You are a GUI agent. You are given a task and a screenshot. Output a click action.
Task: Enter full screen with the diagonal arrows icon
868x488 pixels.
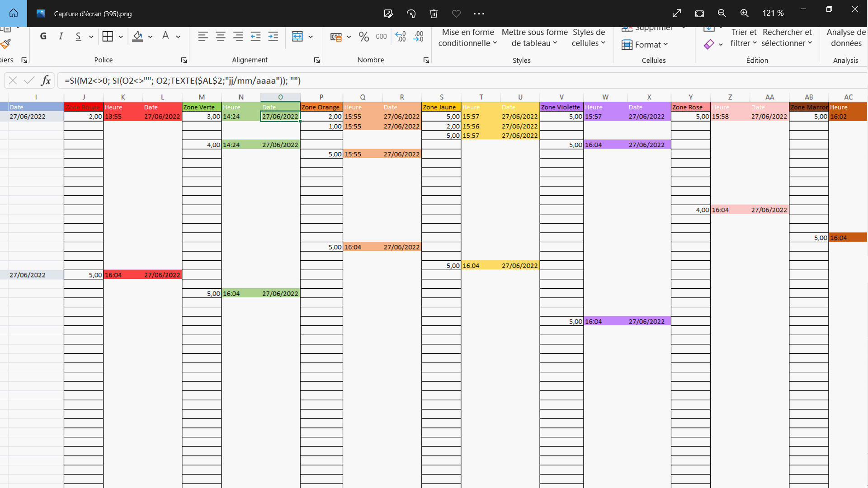click(x=677, y=14)
